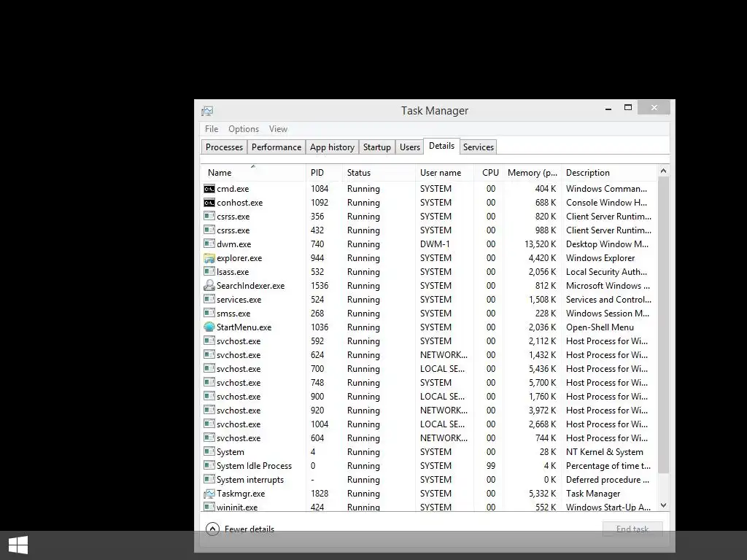Click icon of csrss.exe with PID 432
Viewport: 747px width, 560px height.
pyautogui.click(x=209, y=230)
